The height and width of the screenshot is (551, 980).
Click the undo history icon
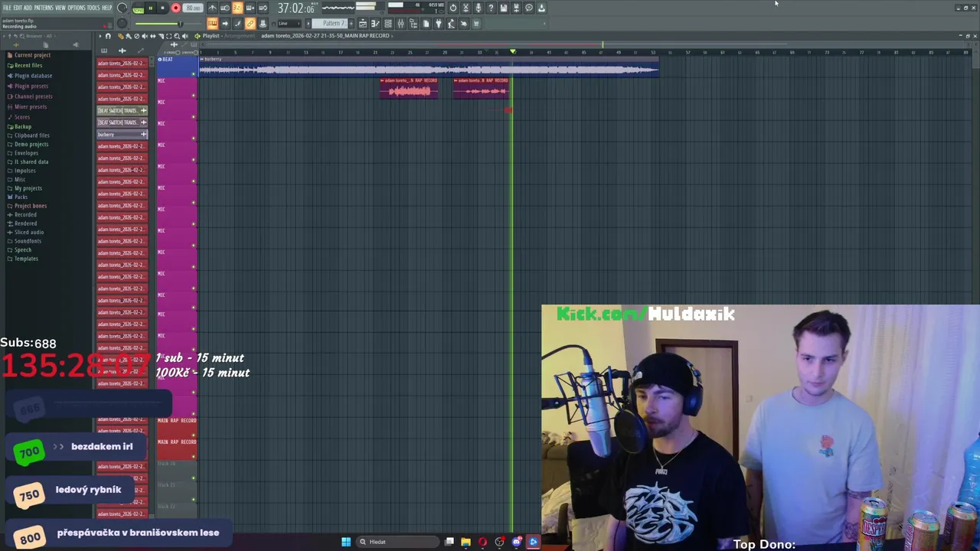(x=453, y=8)
